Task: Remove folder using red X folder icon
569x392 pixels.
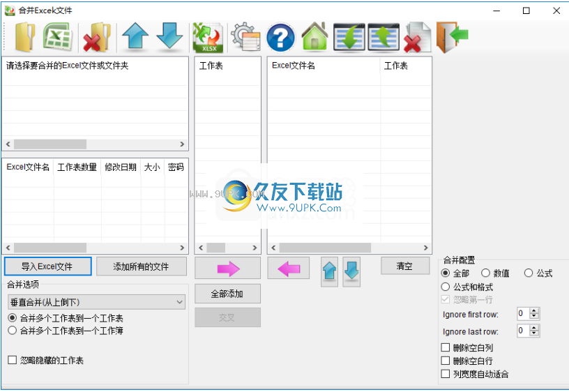Action: click(x=96, y=37)
